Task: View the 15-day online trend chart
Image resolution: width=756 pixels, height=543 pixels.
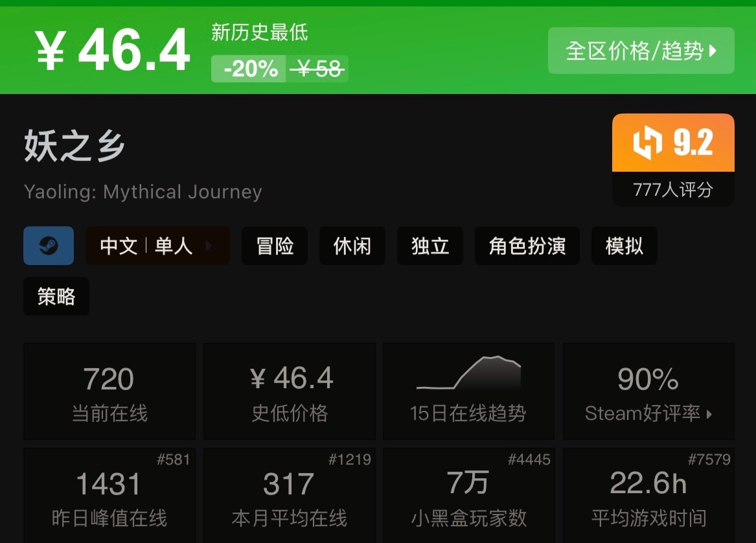Action: 468,391
